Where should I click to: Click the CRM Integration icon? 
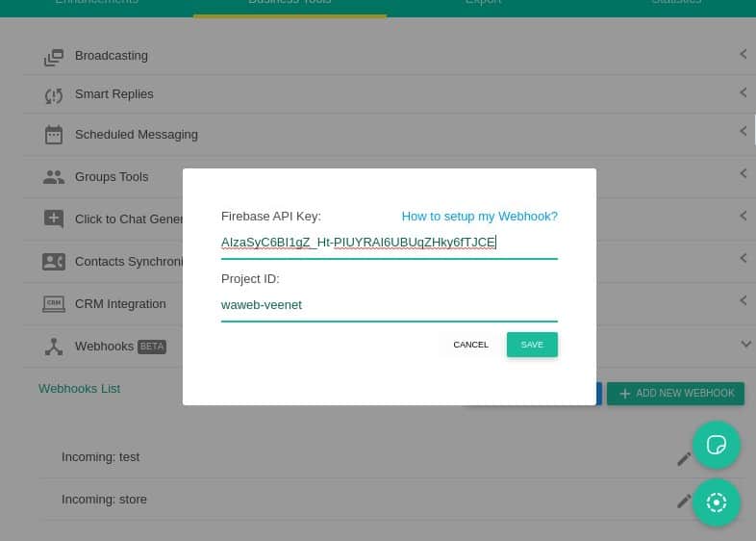pos(54,304)
